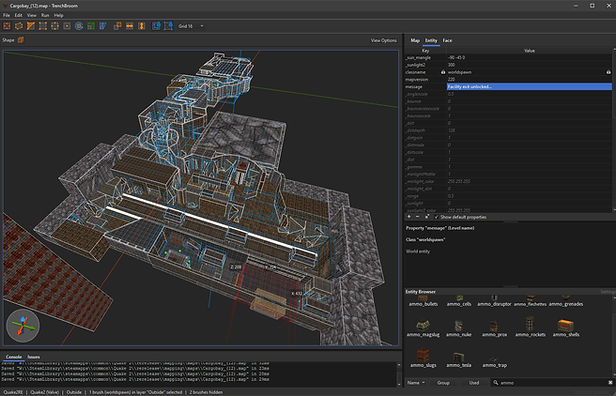Toggle the Used filter button
This screenshot has height=396, width=616.
[474, 382]
